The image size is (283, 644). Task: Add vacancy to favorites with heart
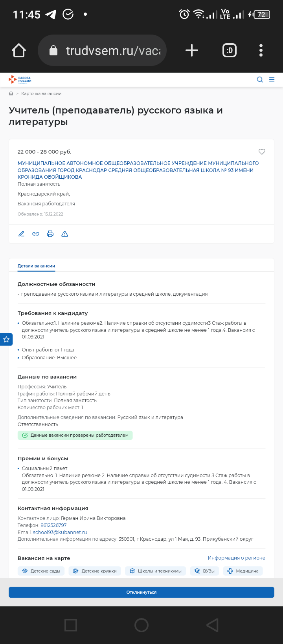click(262, 152)
